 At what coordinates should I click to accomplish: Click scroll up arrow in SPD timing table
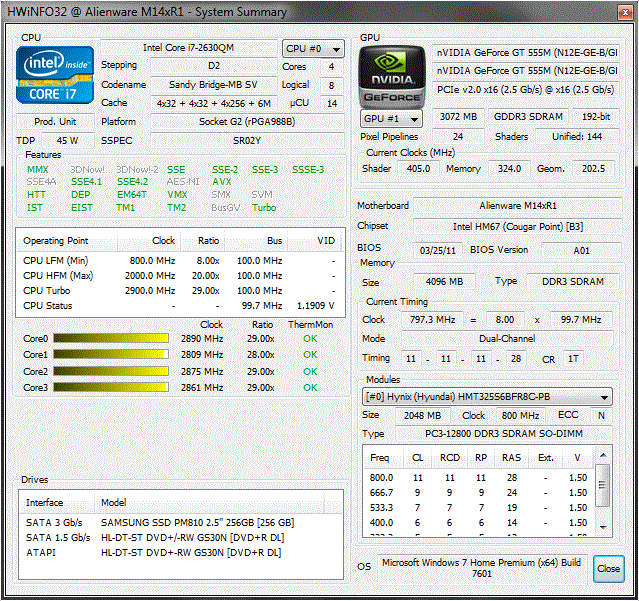(604, 455)
